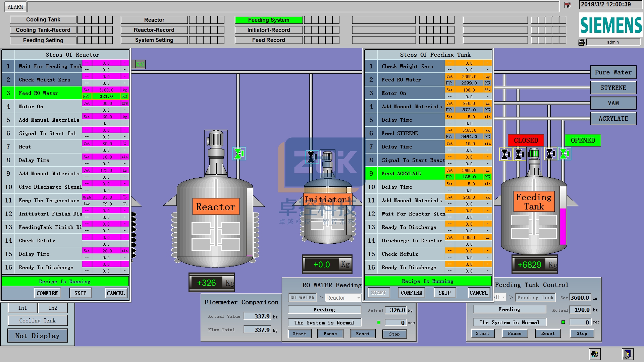Toggle the OPENED valve status button

pyautogui.click(x=583, y=140)
